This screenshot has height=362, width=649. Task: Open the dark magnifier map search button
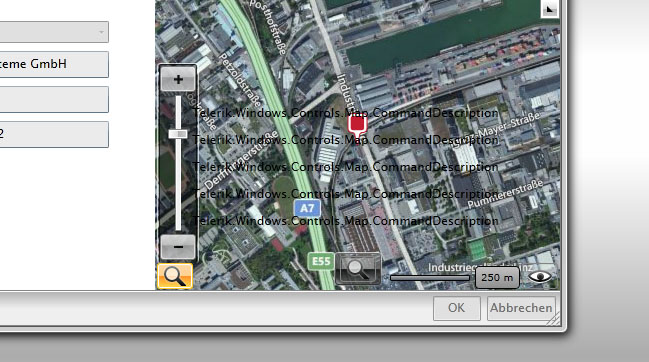(x=358, y=269)
